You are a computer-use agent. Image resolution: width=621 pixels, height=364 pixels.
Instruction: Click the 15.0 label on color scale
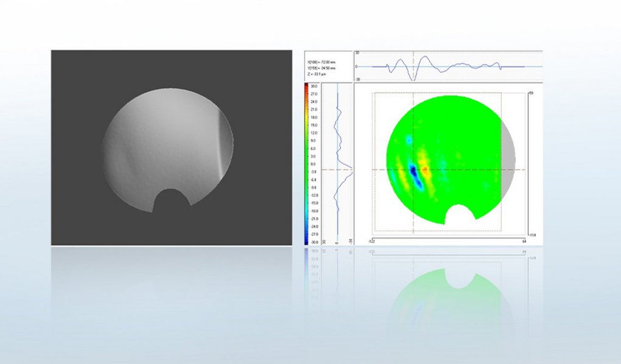pyautogui.click(x=314, y=125)
